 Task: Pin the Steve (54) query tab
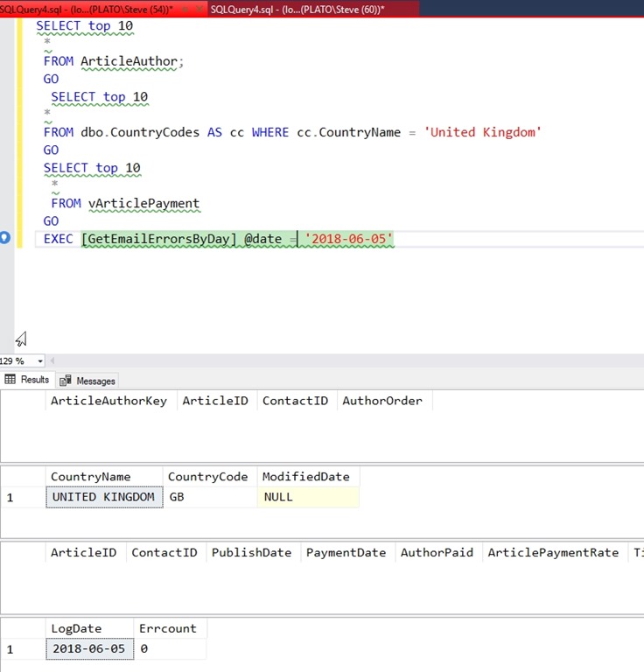185,8
